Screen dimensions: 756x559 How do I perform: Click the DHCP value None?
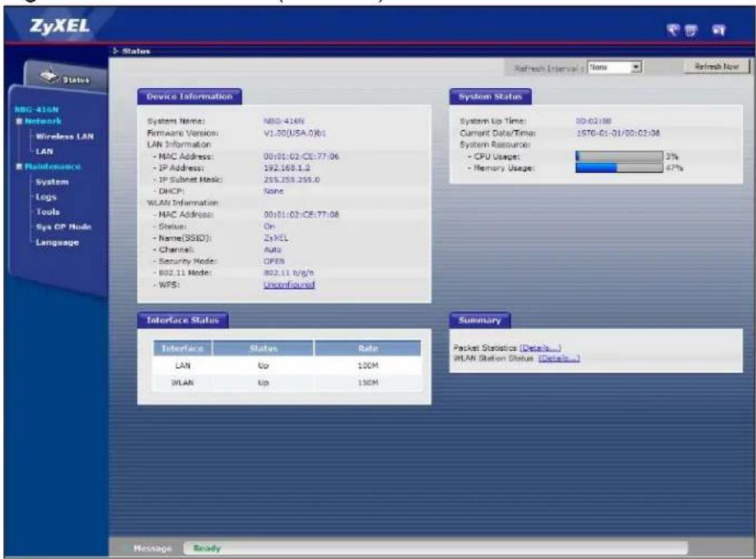[273, 191]
